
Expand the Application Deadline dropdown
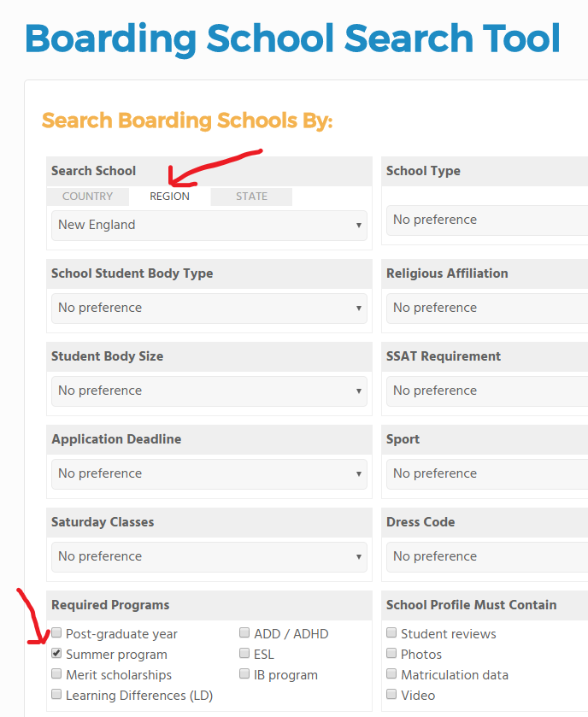pos(209,474)
